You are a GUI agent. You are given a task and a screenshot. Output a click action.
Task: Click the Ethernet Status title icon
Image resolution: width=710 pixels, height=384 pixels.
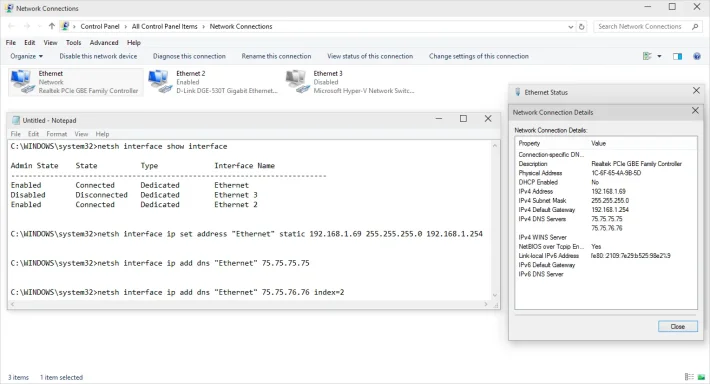pos(518,92)
